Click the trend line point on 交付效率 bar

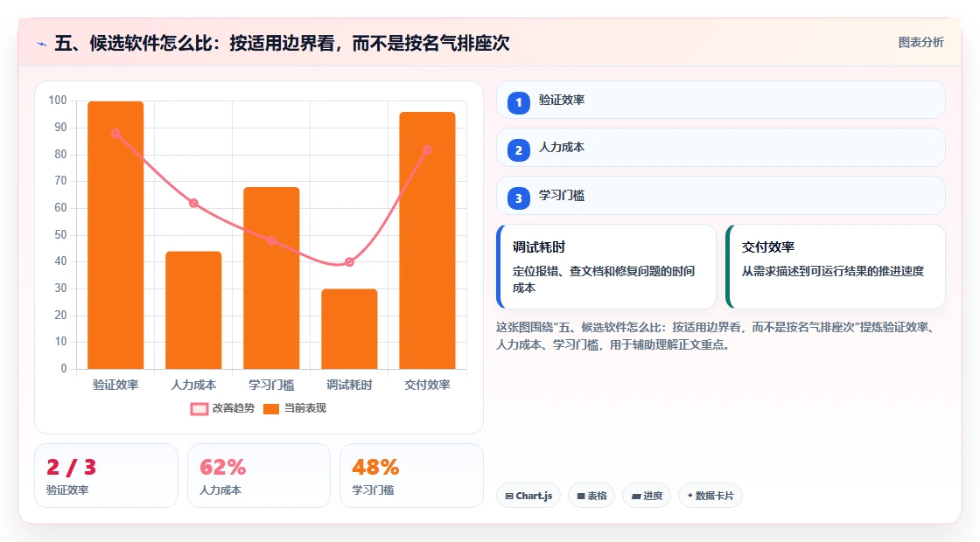pos(428,149)
